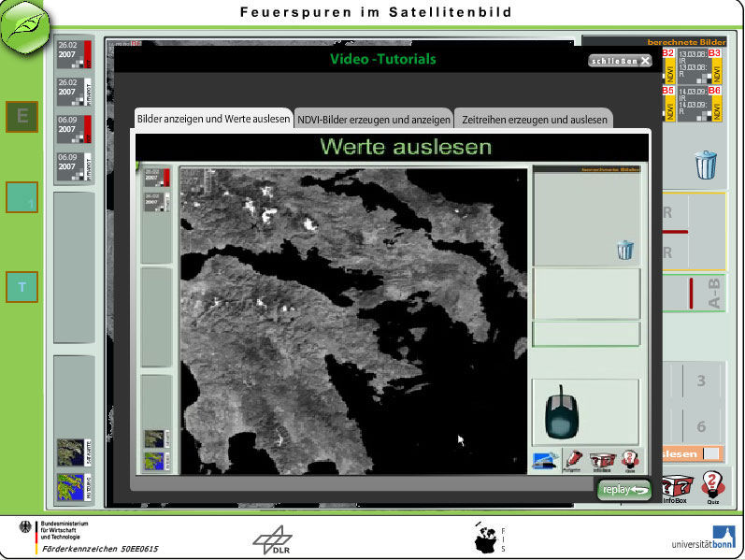
Task: Toggle the auslesen checkbox switch
Action: click(711, 453)
